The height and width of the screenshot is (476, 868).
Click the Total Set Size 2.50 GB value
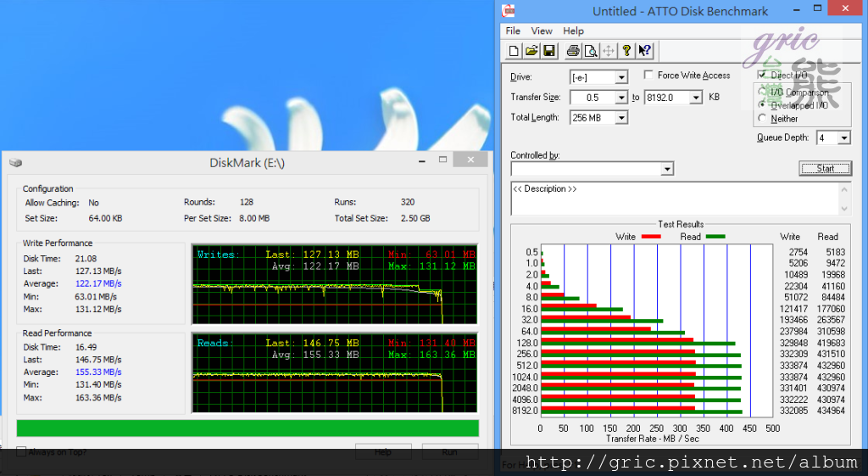click(x=415, y=218)
